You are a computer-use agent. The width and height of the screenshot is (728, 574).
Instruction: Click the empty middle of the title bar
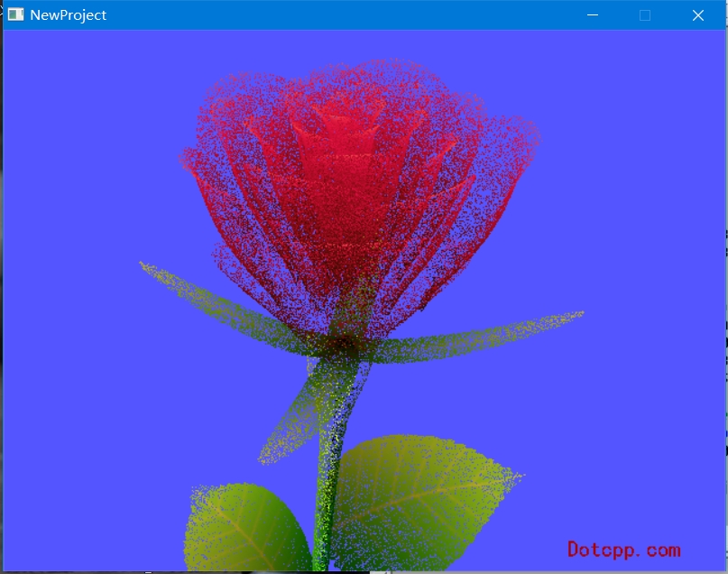point(343,14)
